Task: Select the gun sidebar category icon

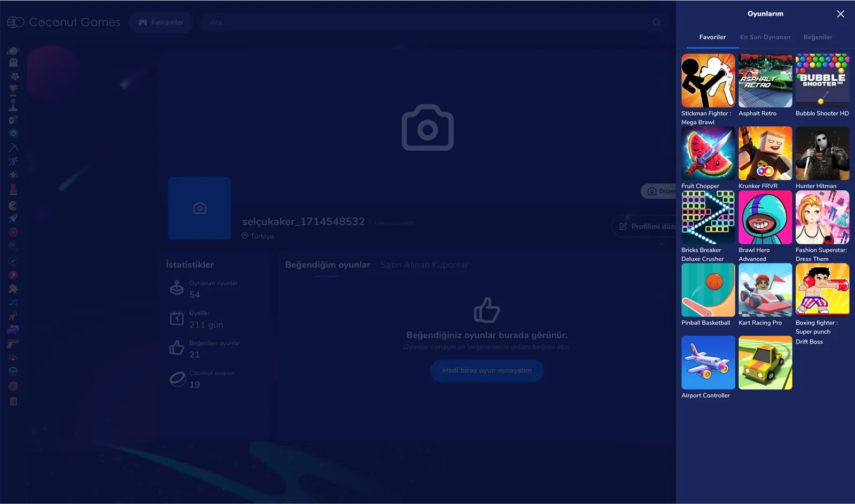Action: point(13,344)
